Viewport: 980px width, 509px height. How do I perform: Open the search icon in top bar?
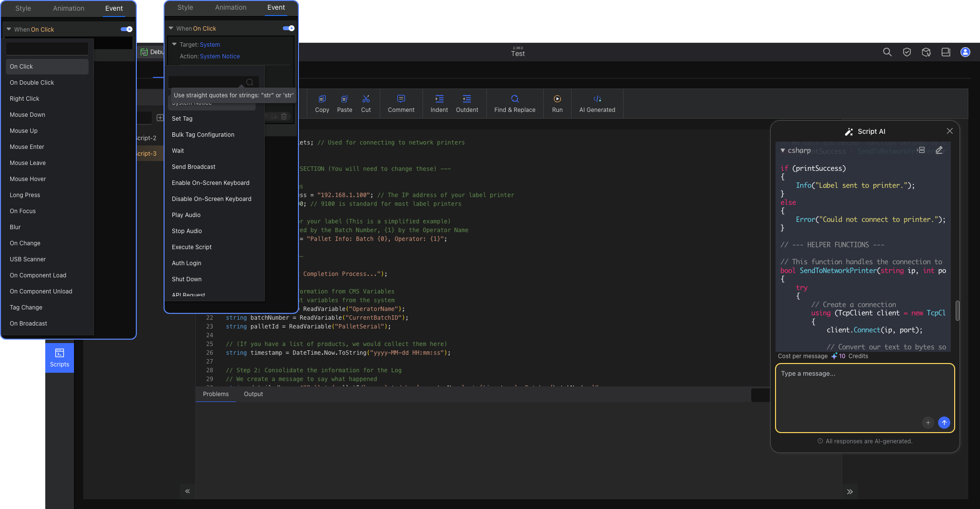coord(887,52)
